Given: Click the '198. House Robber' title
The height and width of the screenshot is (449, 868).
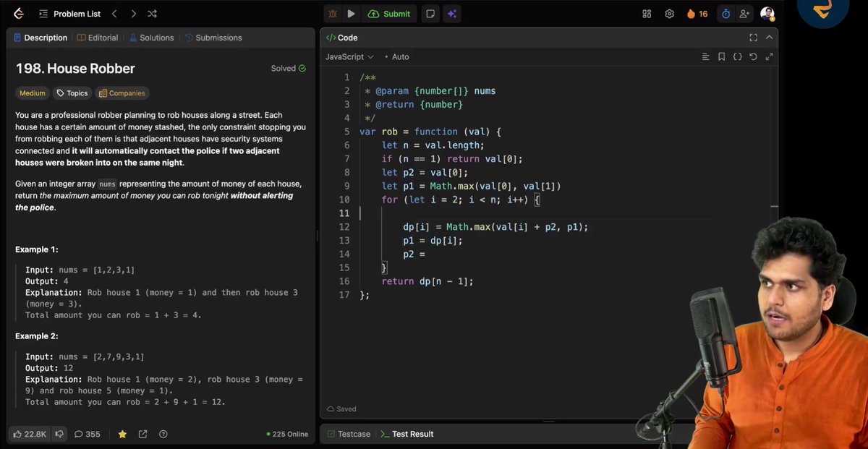Looking at the screenshot, I should (75, 69).
